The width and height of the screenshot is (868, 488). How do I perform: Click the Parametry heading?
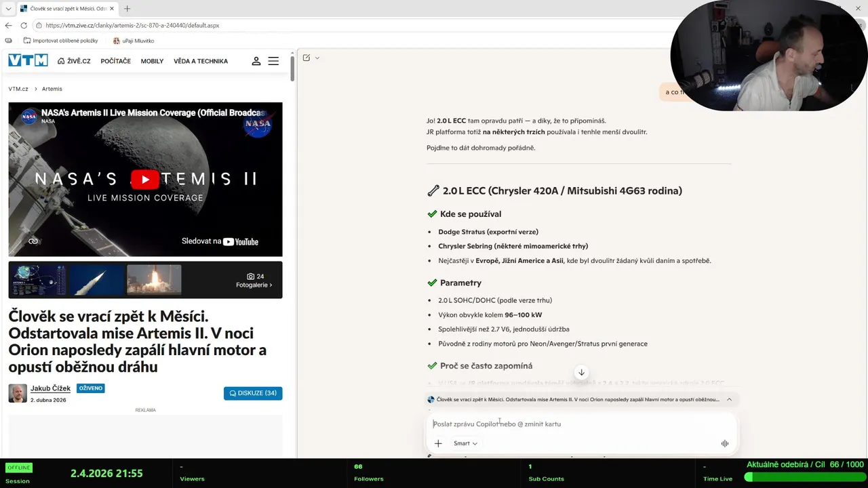point(460,283)
